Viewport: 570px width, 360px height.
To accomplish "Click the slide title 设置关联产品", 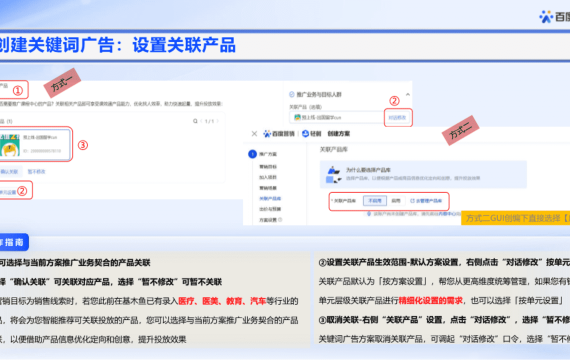I will coord(184,45).
